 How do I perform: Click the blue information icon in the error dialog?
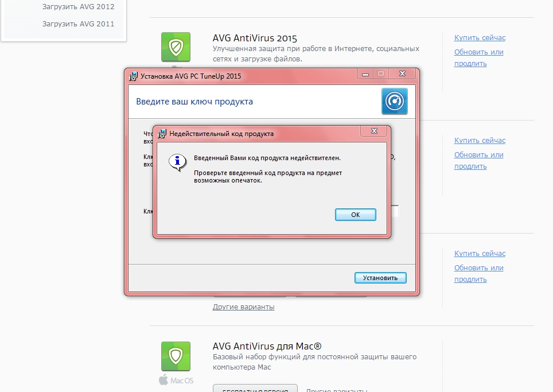(177, 162)
